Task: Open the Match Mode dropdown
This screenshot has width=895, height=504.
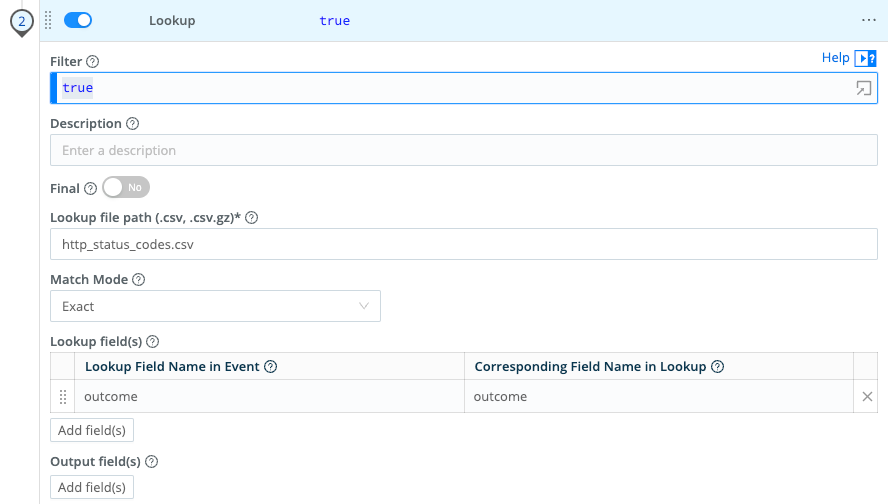Action: click(x=215, y=306)
